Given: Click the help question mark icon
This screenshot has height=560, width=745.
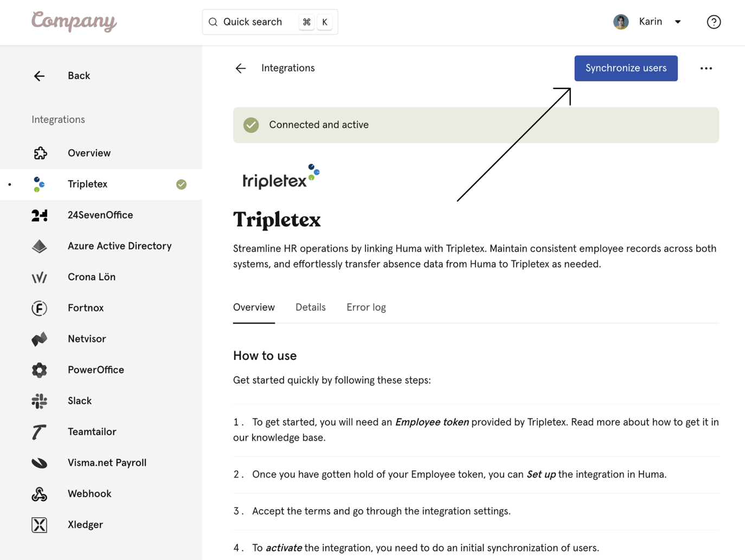Looking at the screenshot, I should [714, 22].
